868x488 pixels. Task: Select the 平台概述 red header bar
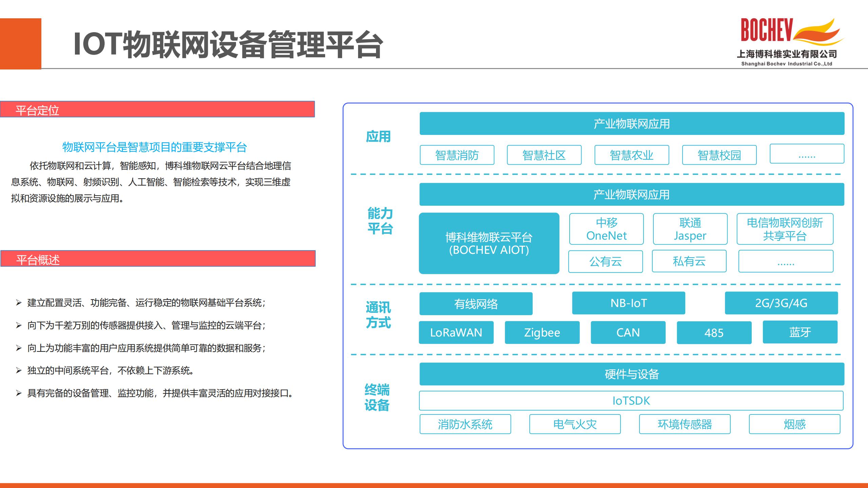(158, 259)
